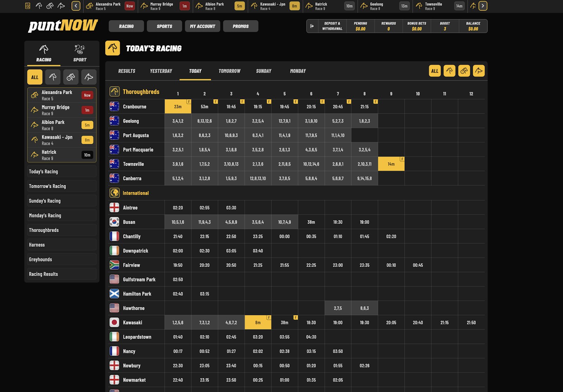Toggle the yellow greyhound filter above race table
563x392 pixels.
click(x=479, y=71)
